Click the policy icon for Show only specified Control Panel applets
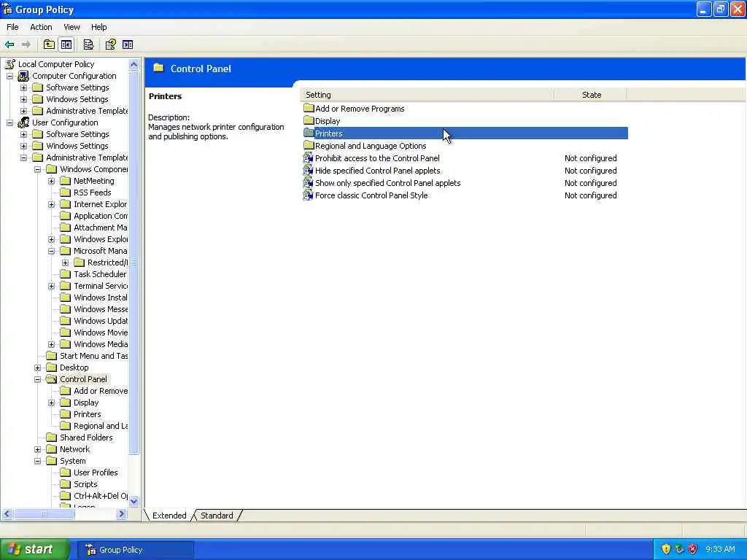The image size is (747, 560). pyautogui.click(x=309, y=182)
